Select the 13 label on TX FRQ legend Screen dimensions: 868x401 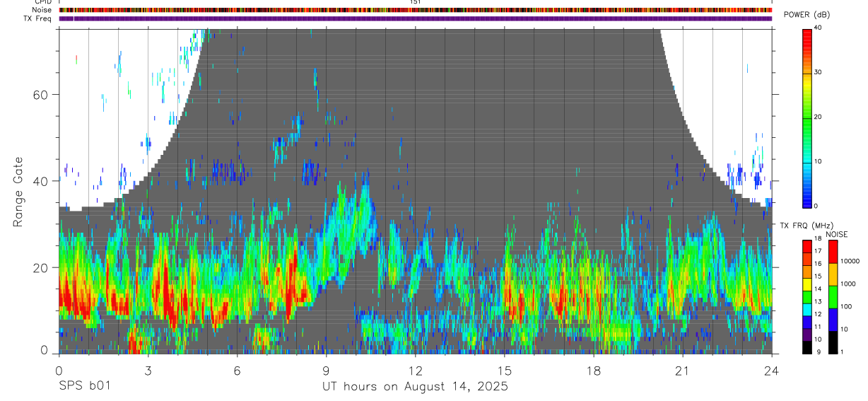pos(817,301)
